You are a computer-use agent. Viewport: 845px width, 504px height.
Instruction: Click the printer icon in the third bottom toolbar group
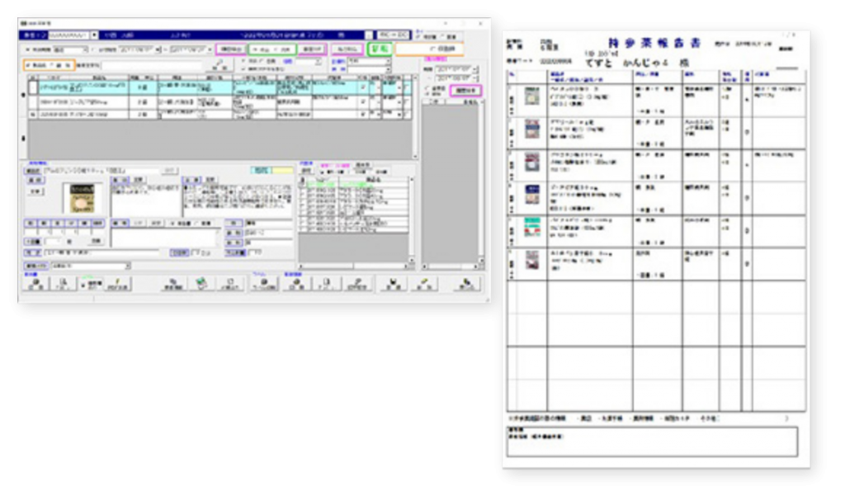click(297, 284)
